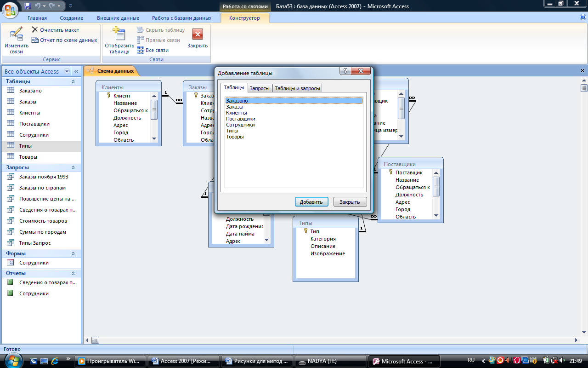The height and width of the screenshot is (368, 588).
Task: Collapse the Отчеты group
Action: tap(73, 273)
